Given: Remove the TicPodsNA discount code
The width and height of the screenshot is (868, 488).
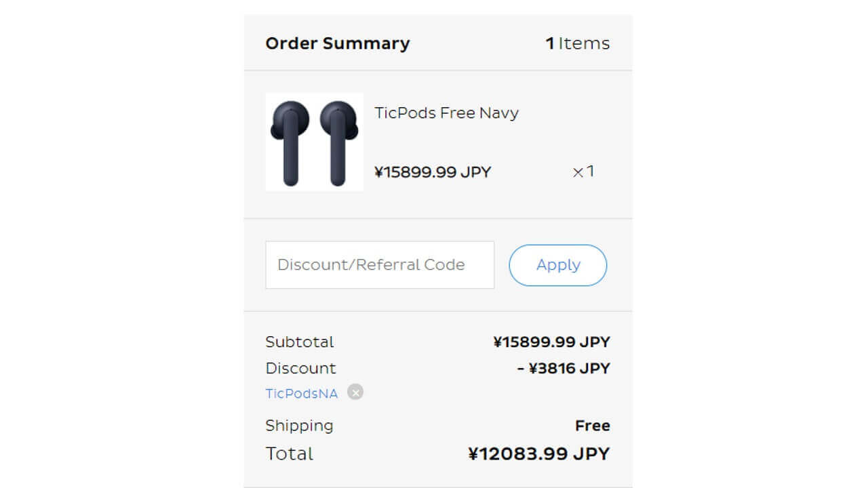Looking at the screenshot, I should (x=355, y=392).
